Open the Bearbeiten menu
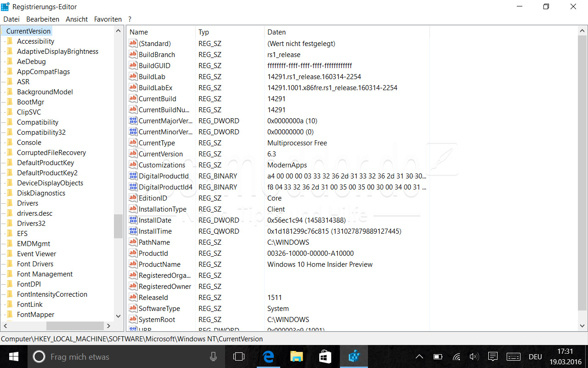Screen dimensions: 588x368 [43, 19]
